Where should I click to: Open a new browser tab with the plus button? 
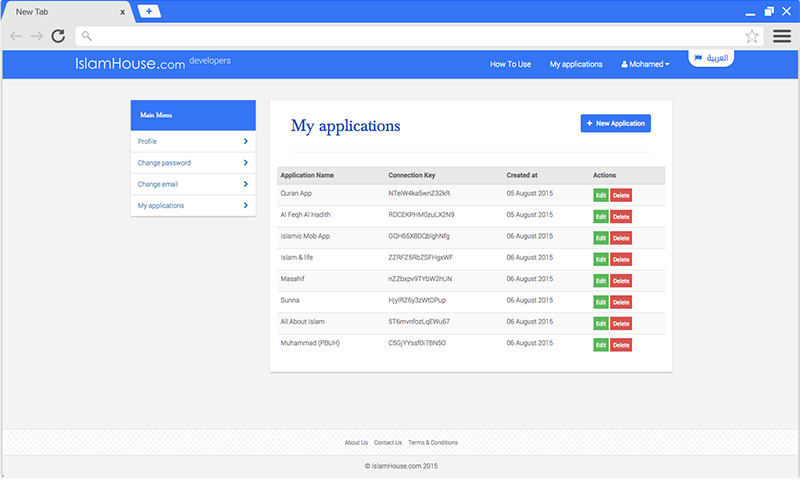click(149, 11)
